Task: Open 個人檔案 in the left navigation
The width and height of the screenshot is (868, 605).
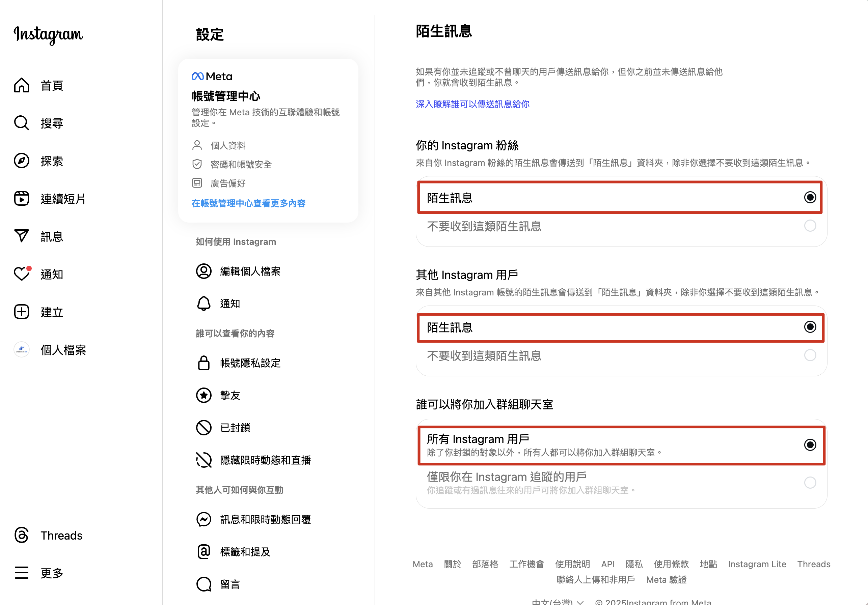Action: (x=63, y=350)
